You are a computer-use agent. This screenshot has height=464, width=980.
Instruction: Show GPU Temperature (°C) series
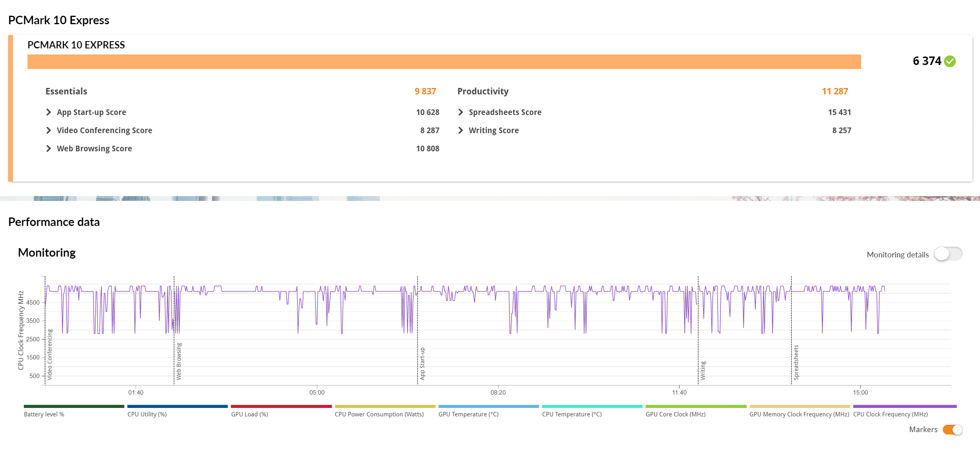coord(489,411)
